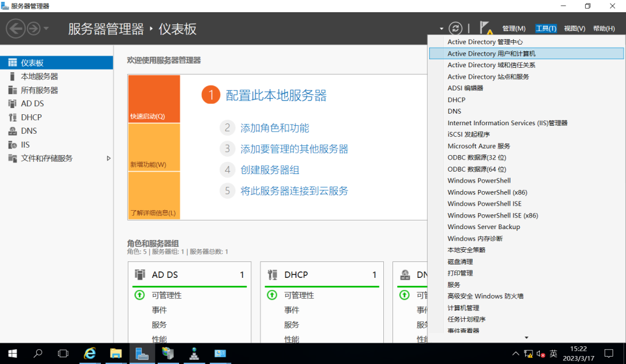Open the 视图(V) menu

tap(575, 29)
